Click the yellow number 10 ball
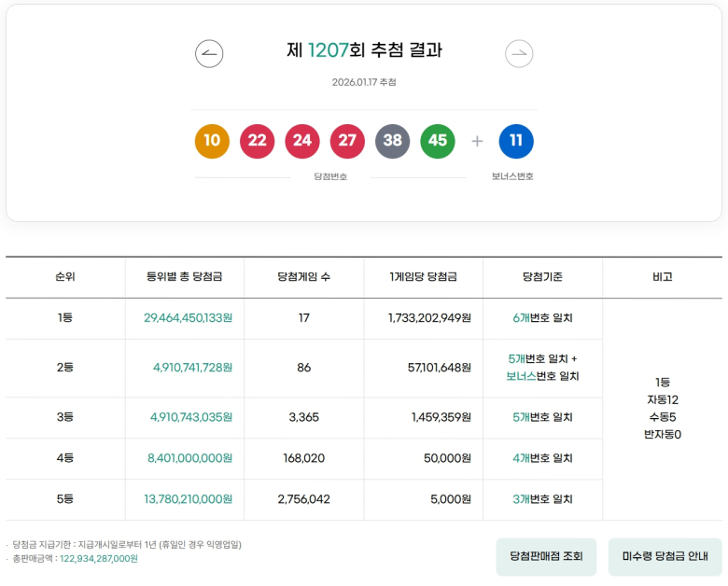Screen dimensions: 728x586 (212, 141)
